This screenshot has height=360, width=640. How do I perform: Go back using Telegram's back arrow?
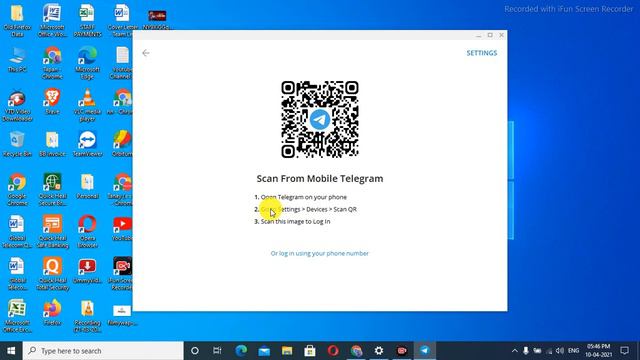pos(146,53)
